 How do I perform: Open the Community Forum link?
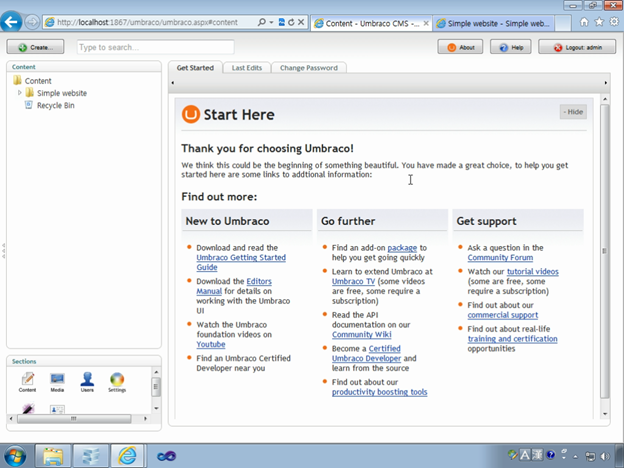pos(500,257)
